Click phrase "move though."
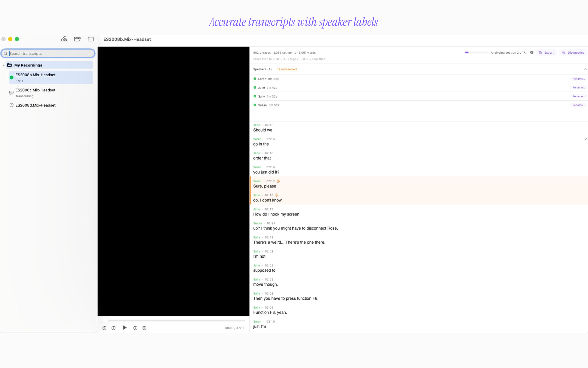The width and height of the screenshot is (588, 368). click(x=266, y=285)
